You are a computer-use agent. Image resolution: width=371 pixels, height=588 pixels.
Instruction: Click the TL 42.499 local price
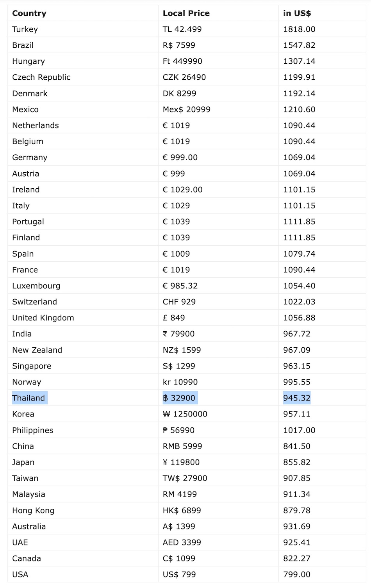point(182,29)
